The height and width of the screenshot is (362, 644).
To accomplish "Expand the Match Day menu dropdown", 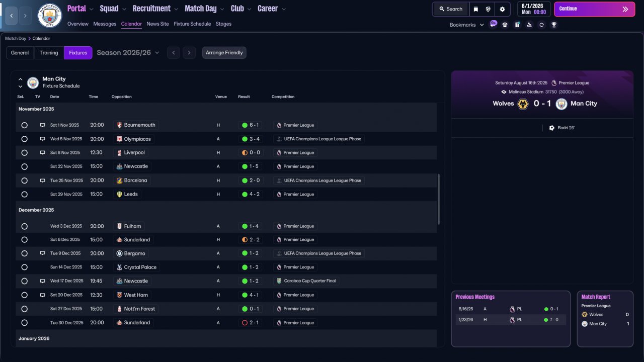I will click(222, 9).
